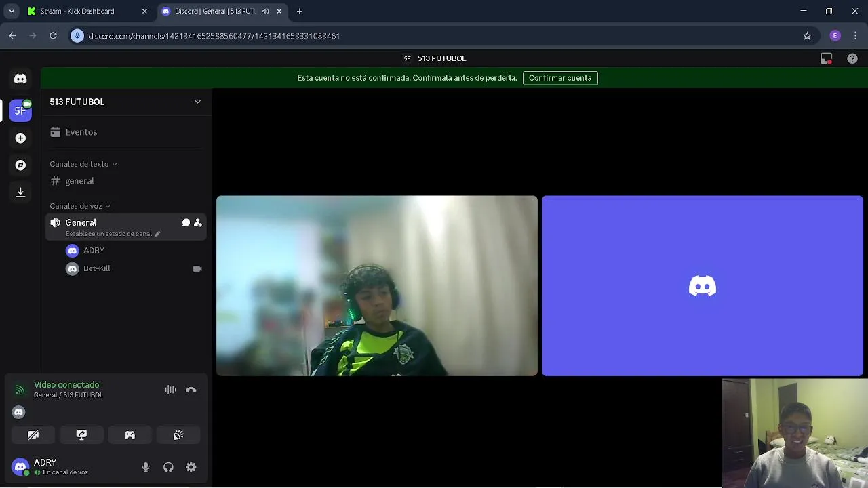This screenshot has width=868, height=488.
Task: Collapse Canales de voz category
Action: tap(80, 206)
